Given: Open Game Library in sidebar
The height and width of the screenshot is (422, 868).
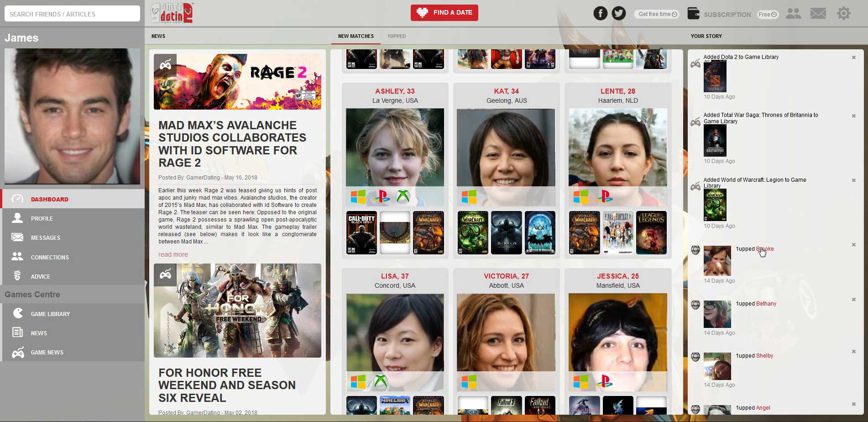Looking at the screenshot, I should (x=73, y=314).
